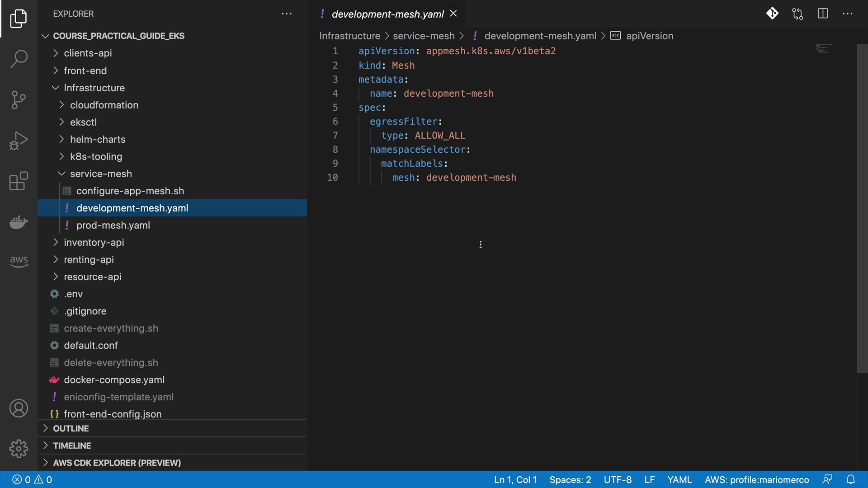
Task: Open the AWS Toolkit panel
Action: tap(19, 261)
